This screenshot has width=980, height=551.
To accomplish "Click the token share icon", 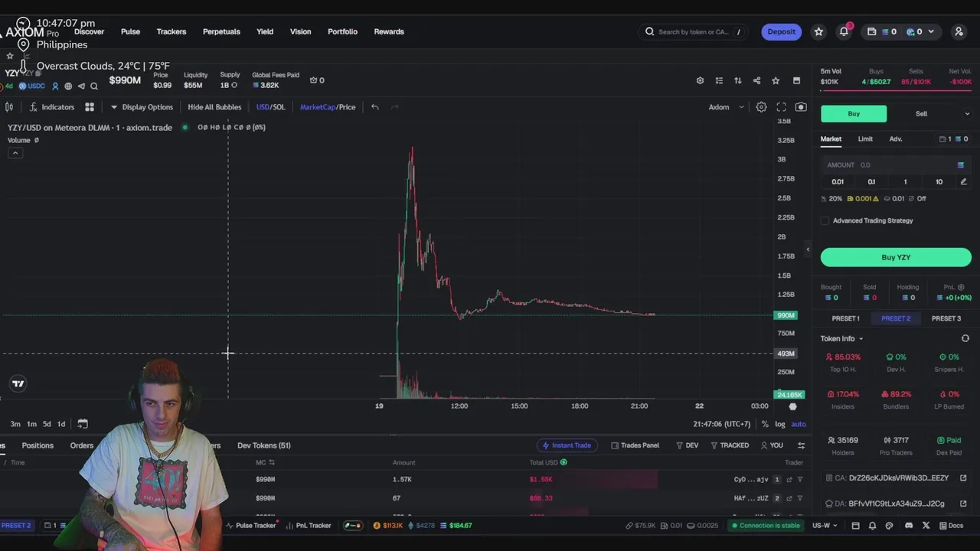I will click(756, 80).
